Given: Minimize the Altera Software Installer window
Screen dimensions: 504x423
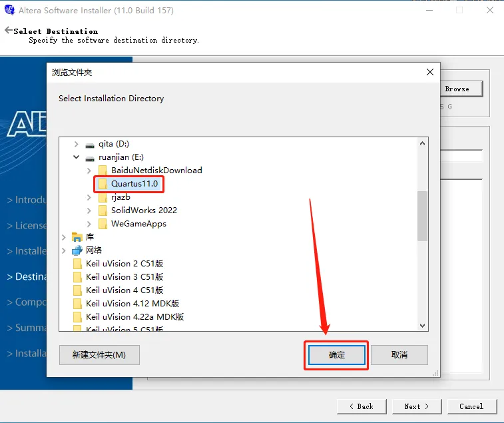Looking at the screenshot, I should tap(429, 10).
